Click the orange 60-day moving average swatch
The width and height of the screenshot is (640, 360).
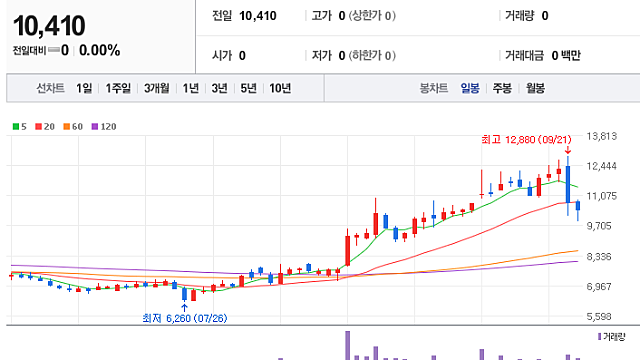click(67, 127)
